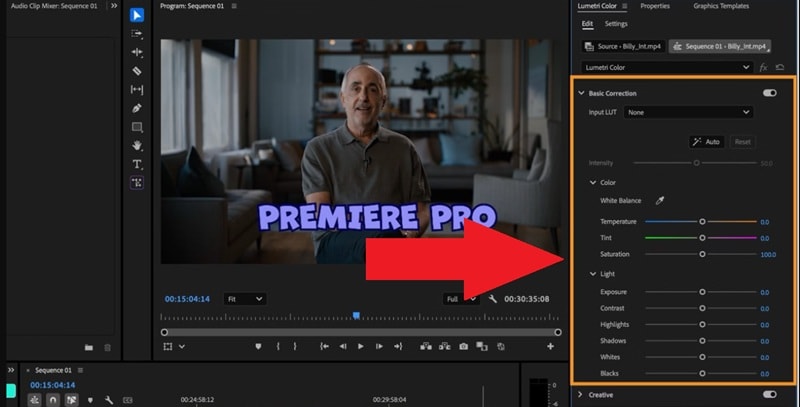The image size is (800, 407).
Task: Play the Program Monitor sequence
Action: 361,346
